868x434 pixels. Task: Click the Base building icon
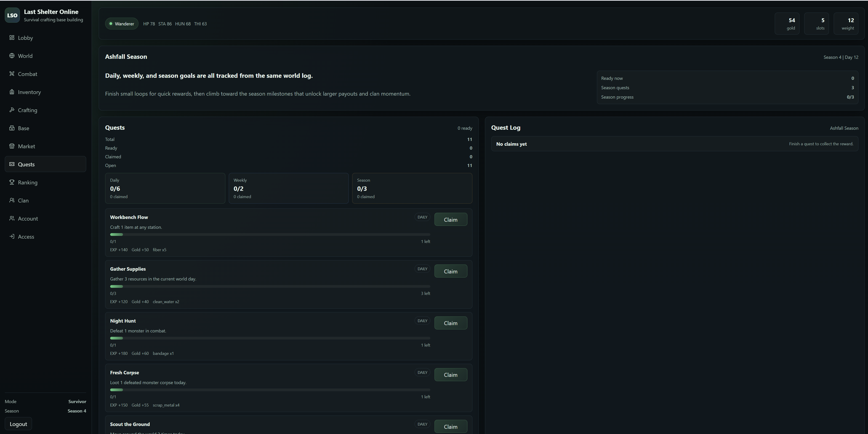click(12, 128)
